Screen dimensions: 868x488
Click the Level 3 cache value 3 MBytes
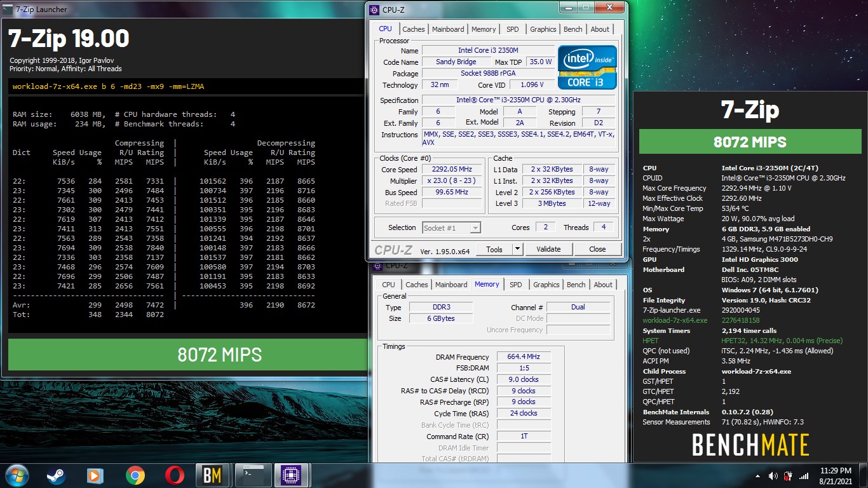point(553,203)
